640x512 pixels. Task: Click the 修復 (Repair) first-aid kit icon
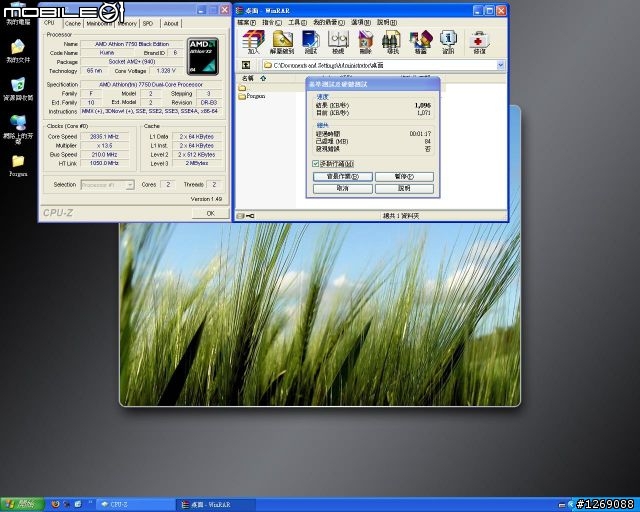coord(479,42)
